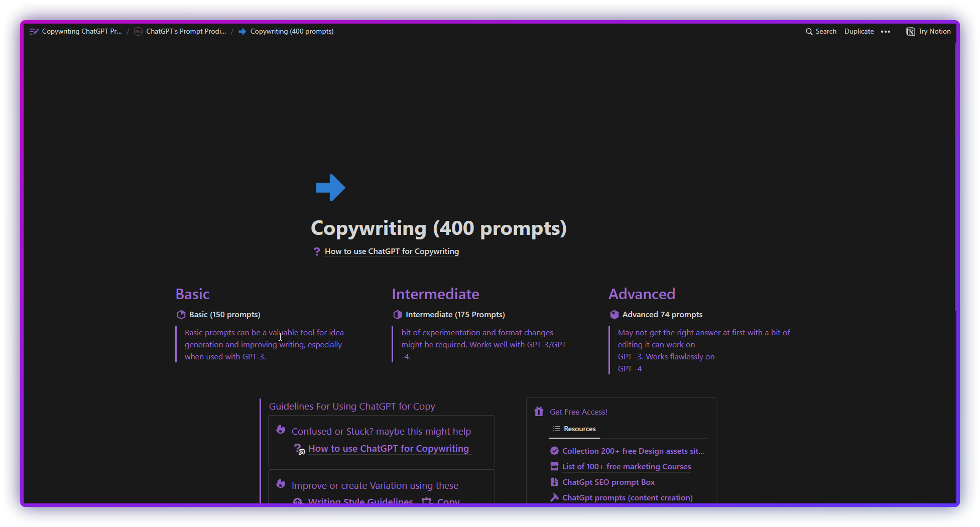Click the hexagon icon next to Intermediate (175 Prompts)
Viewport: 980px width, 527px height.
[398, 315]
